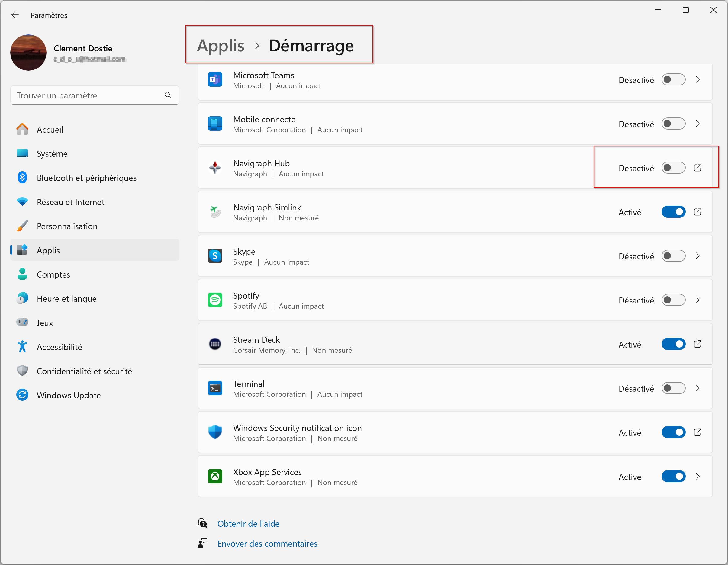Click Obtenir de l'aide link
728x565 pixels.
(x=248, y=523)
